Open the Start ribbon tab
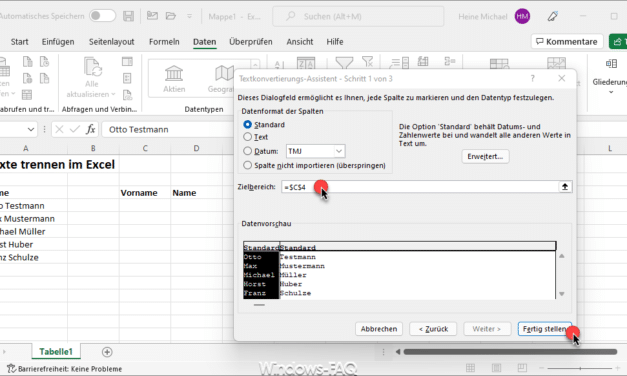This screenshot has width=627, height=376. pyautogui.click(x=19, y=42)
